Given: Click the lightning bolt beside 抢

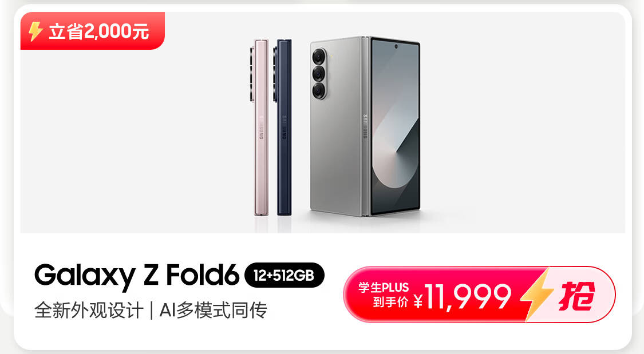Looking at the screenshot, I should tap(537, 294).
